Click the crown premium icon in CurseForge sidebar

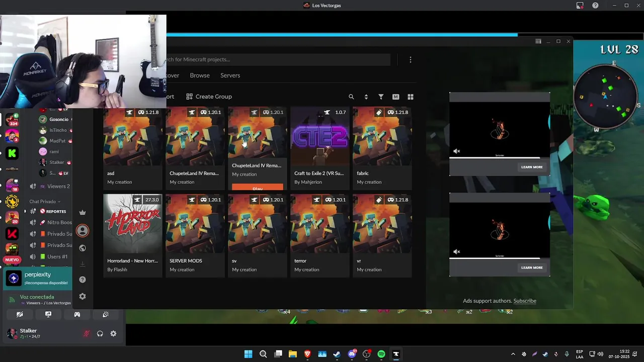point(83,213)
